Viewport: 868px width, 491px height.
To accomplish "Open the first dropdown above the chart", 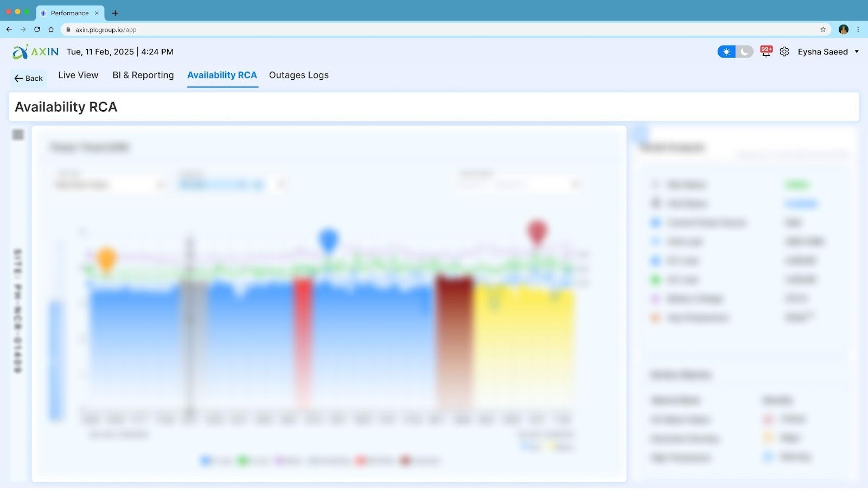I will (x=108, y=184).
